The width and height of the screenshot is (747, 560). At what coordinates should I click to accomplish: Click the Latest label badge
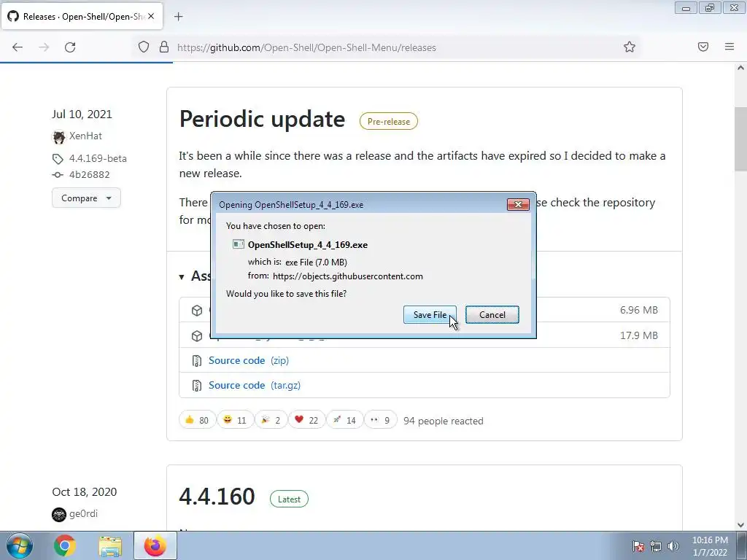[289, 499]
